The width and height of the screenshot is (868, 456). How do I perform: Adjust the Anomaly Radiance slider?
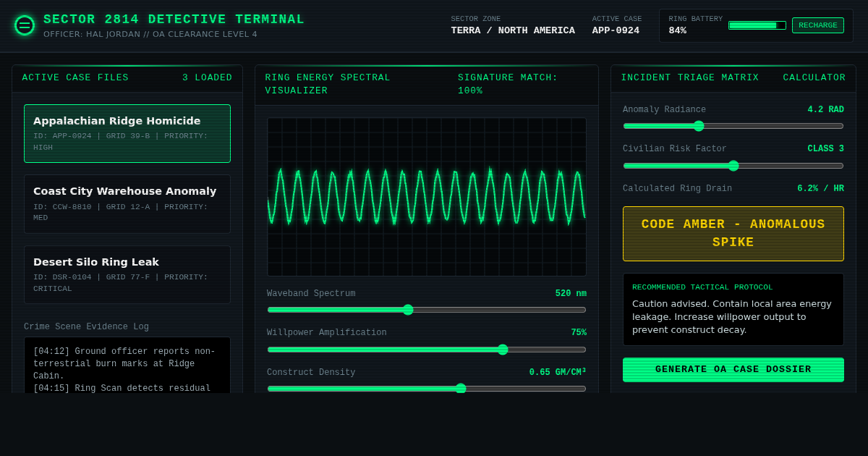click(x=733, y=126)
